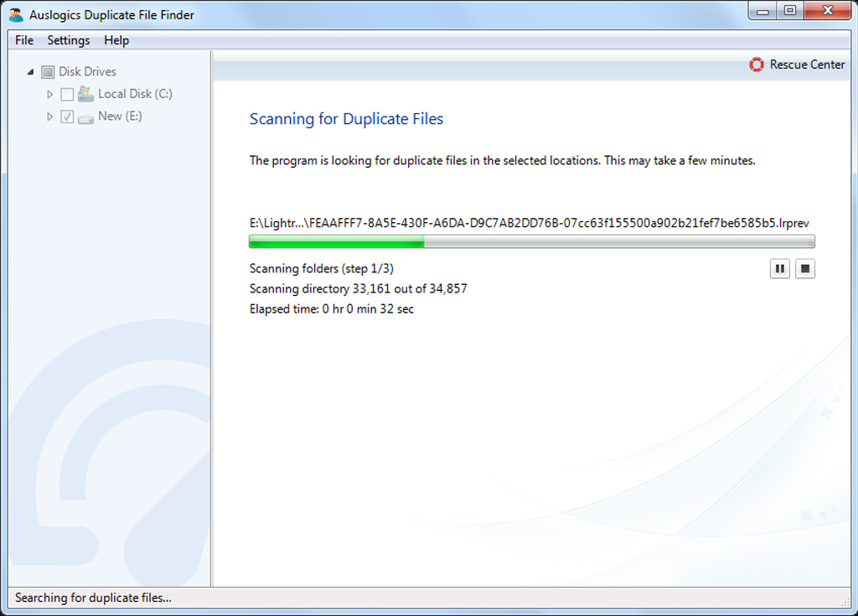Image resolution: width=858 pixels, height=616 pixels.
Task: Open the Settings menu
Action: (x=69, y=40)
